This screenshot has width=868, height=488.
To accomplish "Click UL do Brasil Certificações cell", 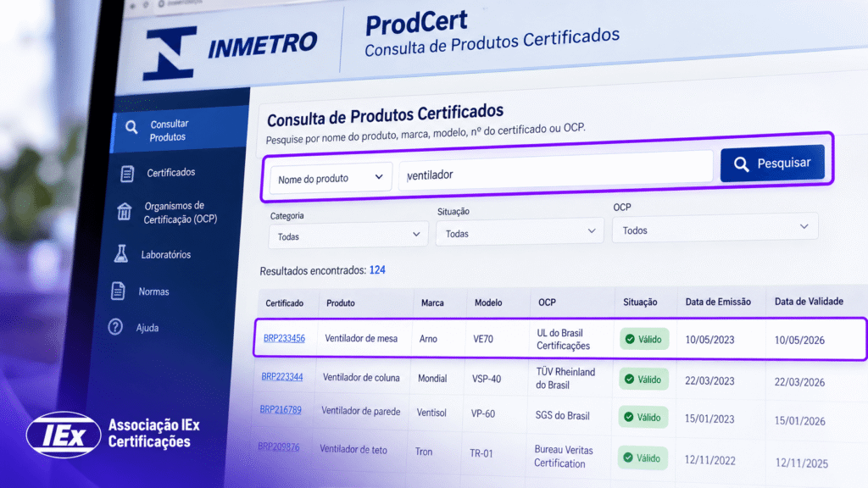I will (x=564, y=339).
